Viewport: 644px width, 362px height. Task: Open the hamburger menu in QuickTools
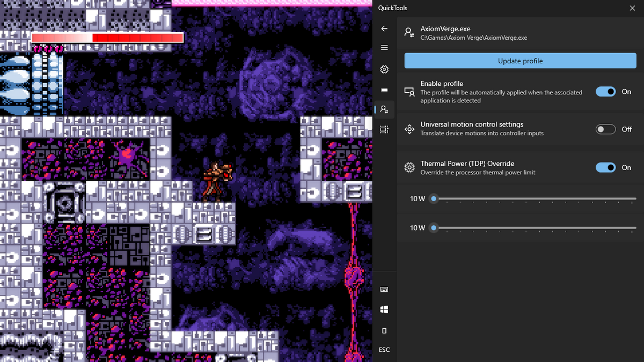tap(384, 48)
